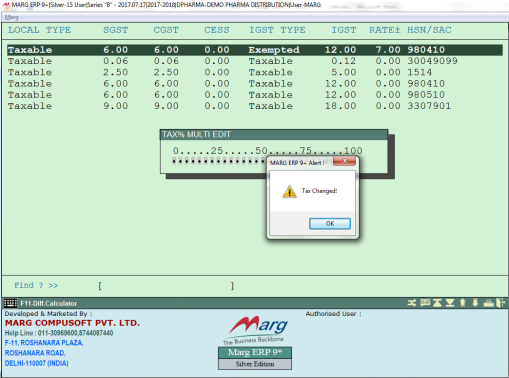
Task: Click the Marg app icon in the title bar
Action: [6, 5]
